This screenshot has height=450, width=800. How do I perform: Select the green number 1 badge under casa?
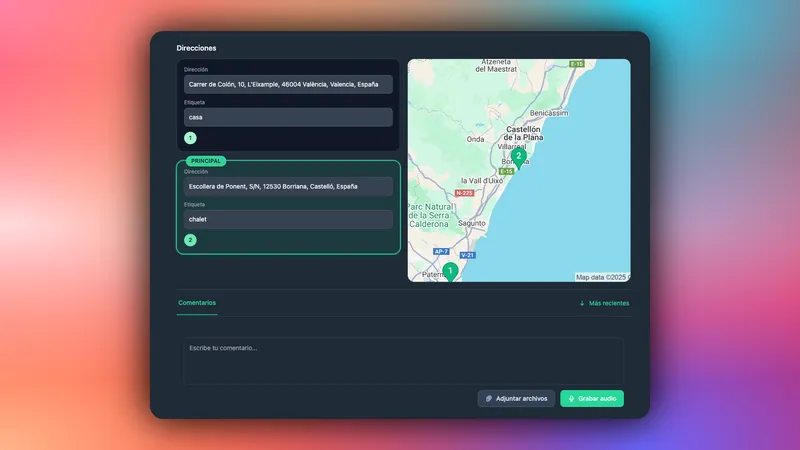(x=190, y=138)
